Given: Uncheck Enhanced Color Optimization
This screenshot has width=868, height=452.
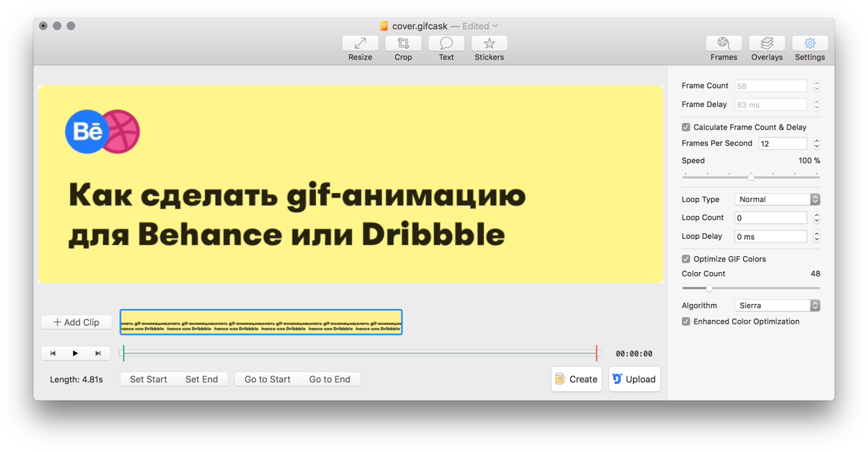Looking at the screenshot, I should click(x=685, y=321).
